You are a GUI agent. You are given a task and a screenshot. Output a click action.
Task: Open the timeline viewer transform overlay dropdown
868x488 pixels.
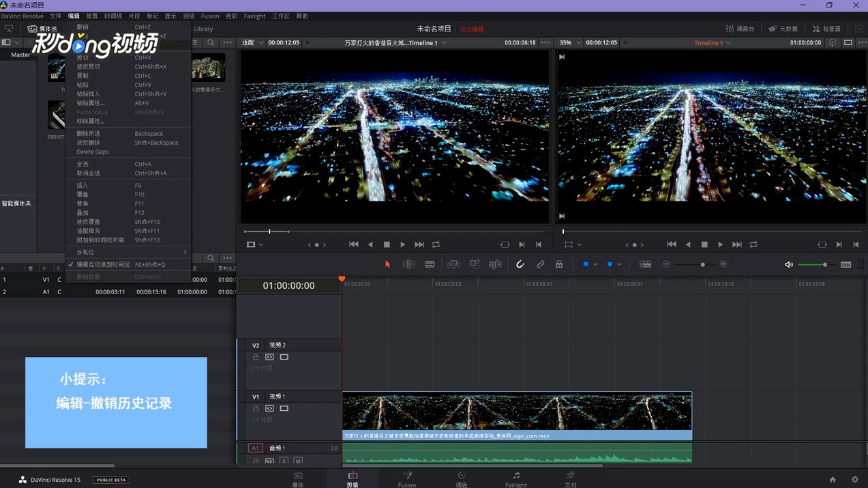tap(573, 244)
